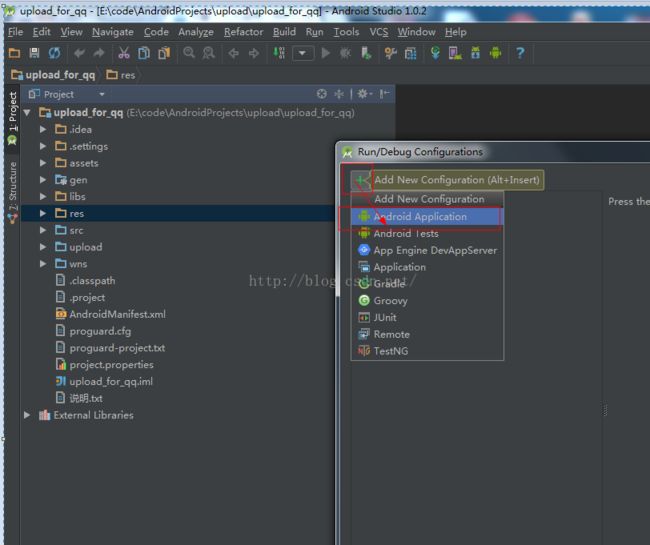Expand the gen folder
The width and height of the screenshot is (650, 545).
tap(43, 179)
